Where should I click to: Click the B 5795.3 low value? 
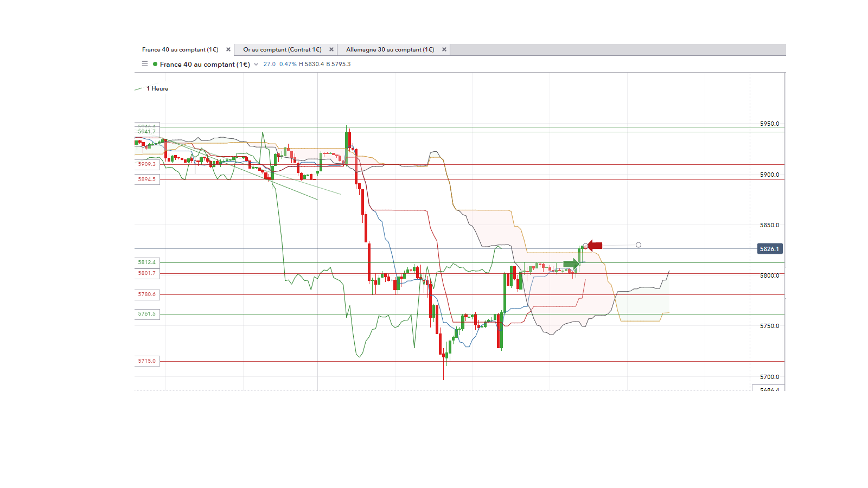coord(339,64)
